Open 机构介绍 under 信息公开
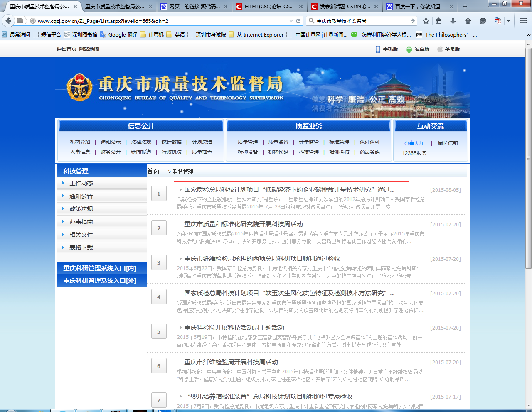 (80, 142)
